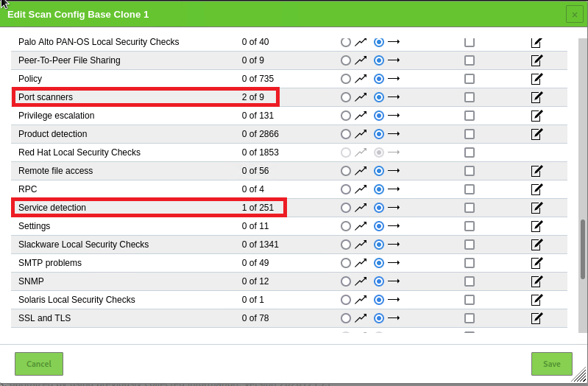588x386 pixels.
Task: Edit Product detection NVT family
Action: coord(536,134)
